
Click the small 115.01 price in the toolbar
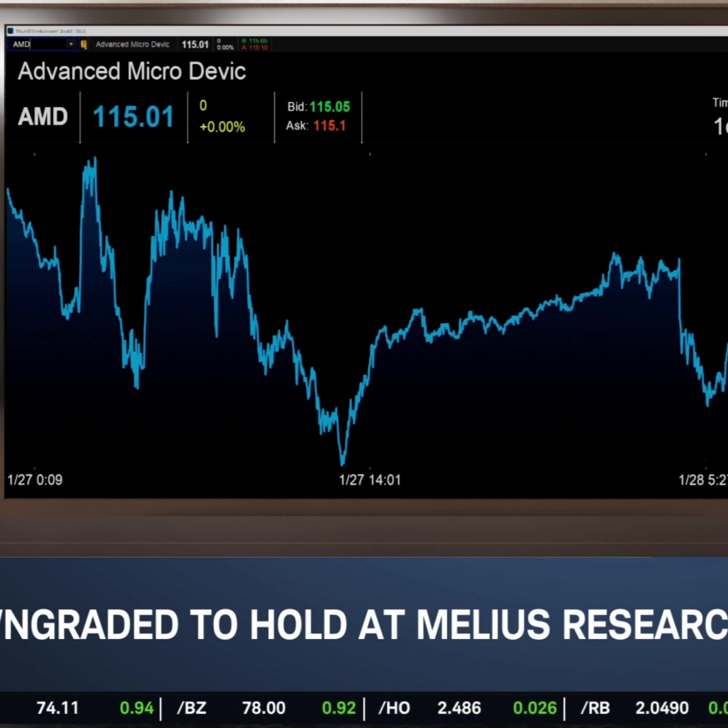195,44
